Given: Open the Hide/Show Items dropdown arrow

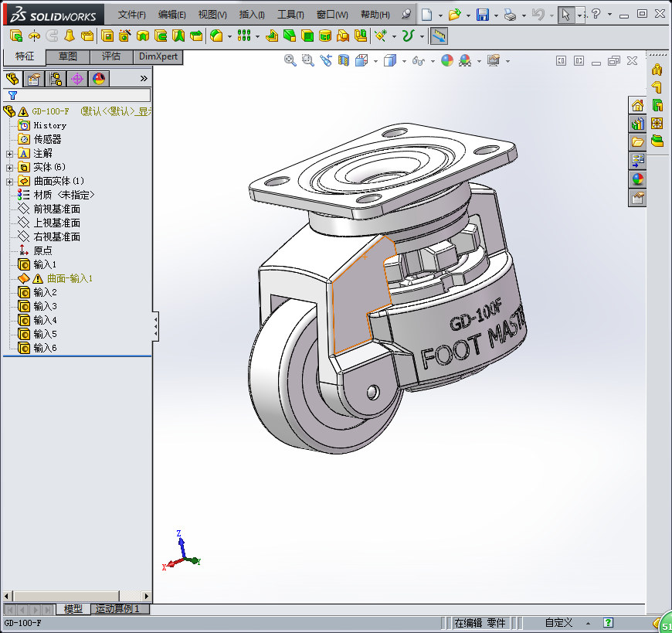Looking at the screenshot, I should (x=433, y=61).
